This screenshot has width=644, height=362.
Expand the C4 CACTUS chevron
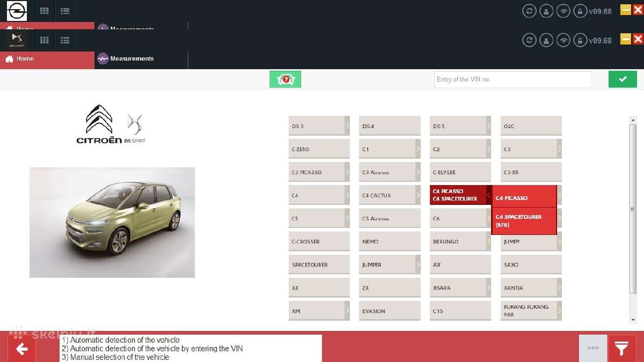tap(418, 195)
